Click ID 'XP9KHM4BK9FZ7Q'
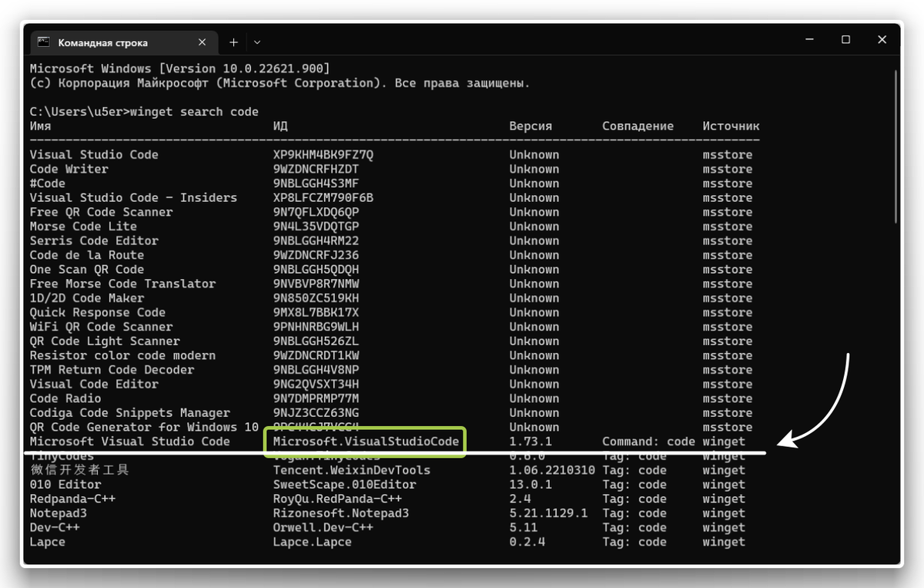The width and height of the screenshot is (924, 588). click(323, 155)
